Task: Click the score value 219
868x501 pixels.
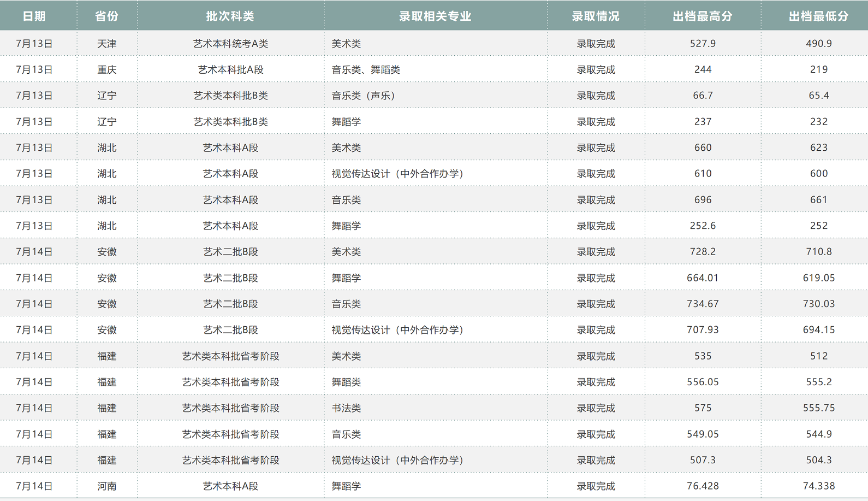Action: (819, 70)
